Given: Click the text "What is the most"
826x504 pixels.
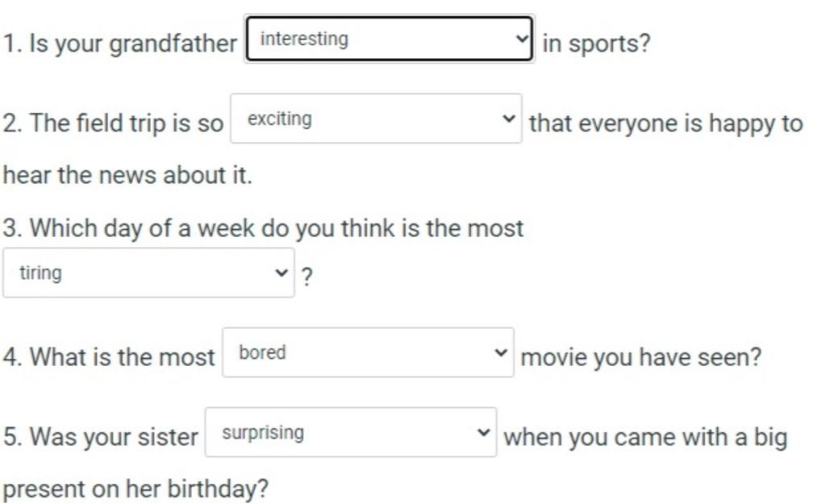Looking at the screenshot, I should click(x=121, y=357).
